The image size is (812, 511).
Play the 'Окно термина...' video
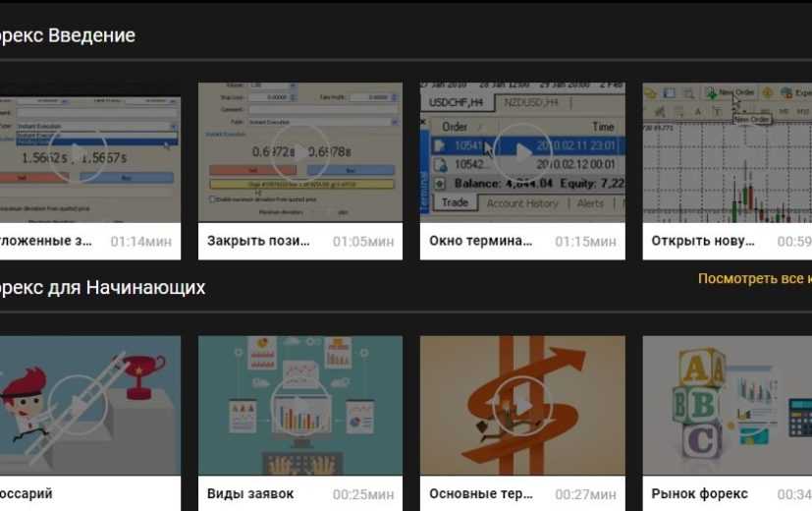coord(522,152)
